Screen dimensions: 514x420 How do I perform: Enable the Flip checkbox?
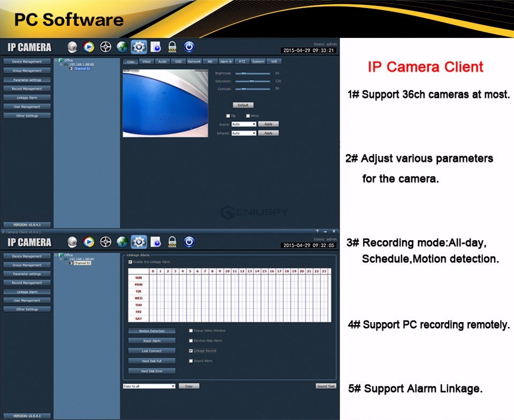[228, 116]
